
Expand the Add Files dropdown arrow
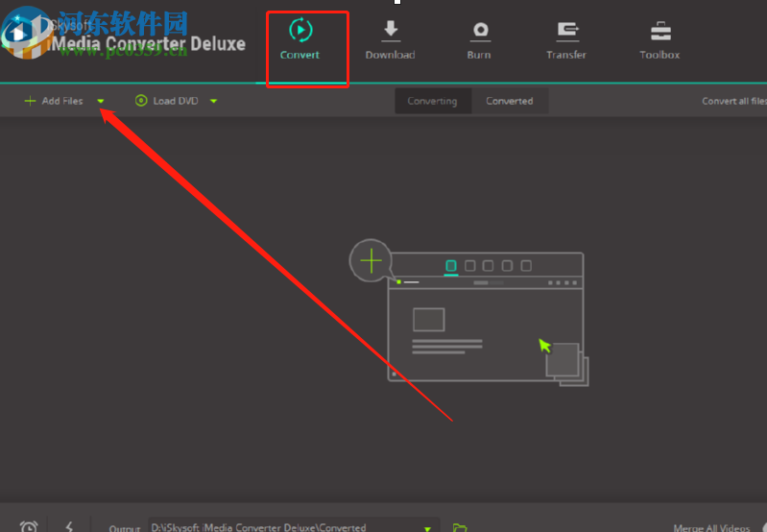pyautogui.click(x=101, y=101)
